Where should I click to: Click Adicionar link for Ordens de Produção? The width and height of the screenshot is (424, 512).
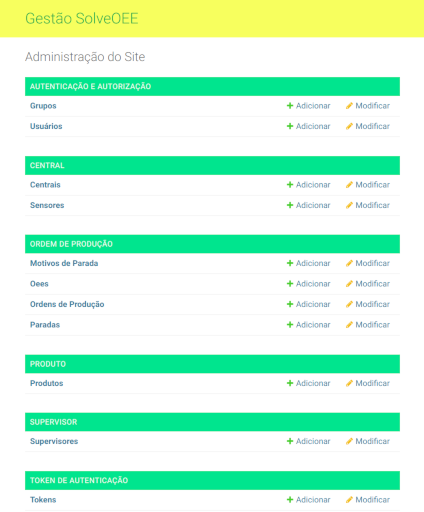[x=313, y=304]
